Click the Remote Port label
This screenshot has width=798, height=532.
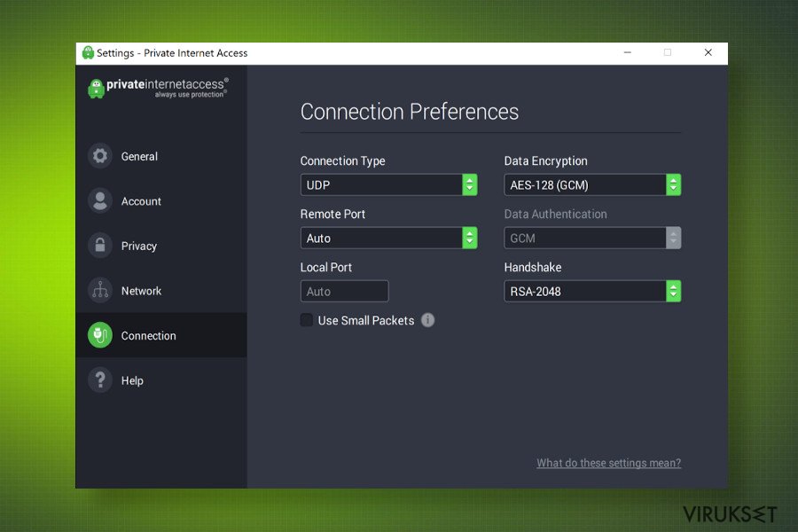point(332,214)
